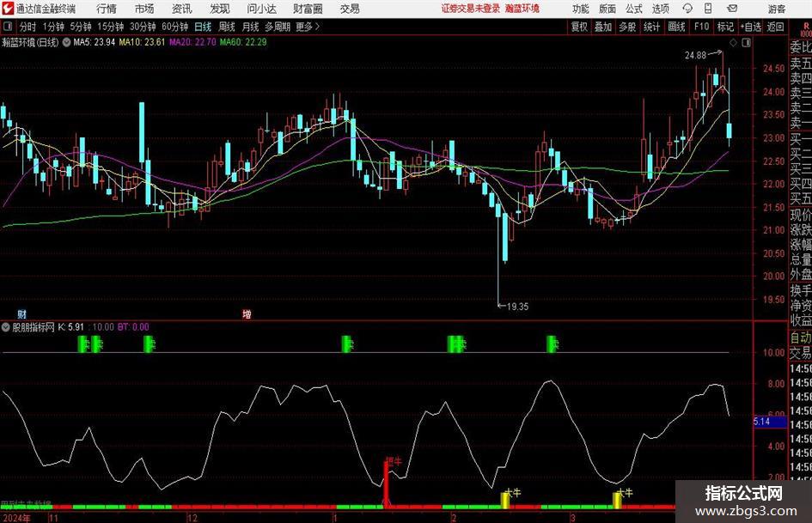Click the 画线 drawing toolbar button
The height and width of the screenshot is (523, 812).
(x=676, y=27)
